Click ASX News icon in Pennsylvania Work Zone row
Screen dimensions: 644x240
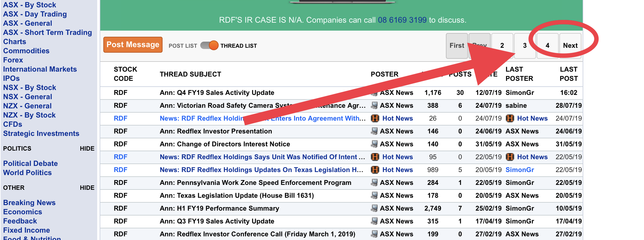point(374,183)
